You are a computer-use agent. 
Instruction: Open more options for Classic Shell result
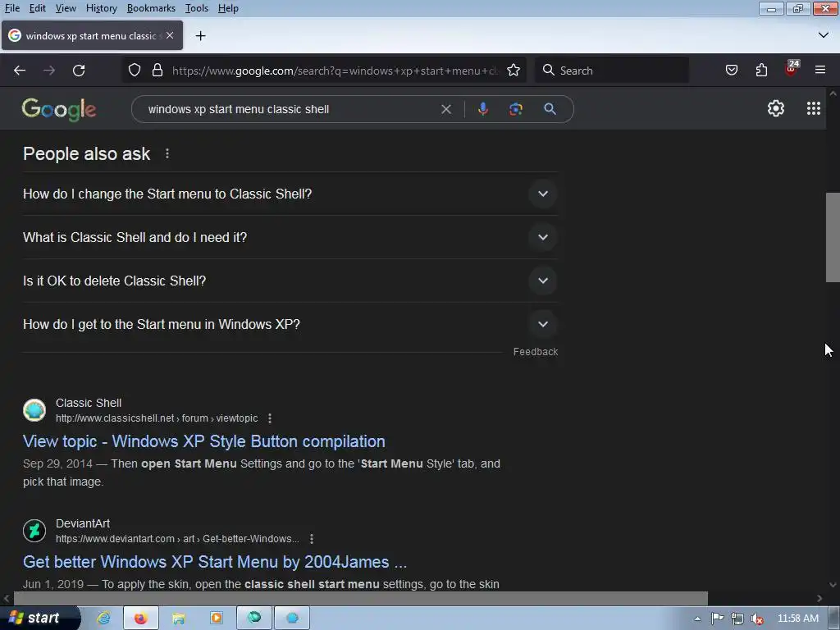coord(269,418)
